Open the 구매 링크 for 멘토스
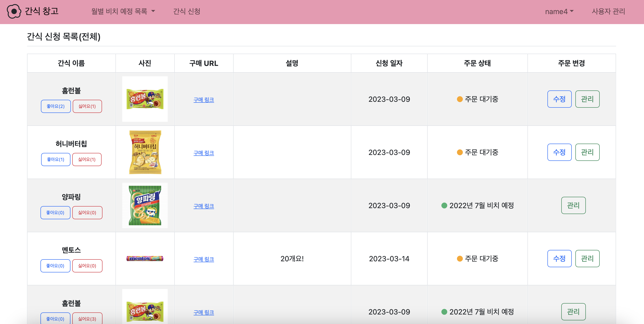644x324 pixels. click(x=204, y=259)
